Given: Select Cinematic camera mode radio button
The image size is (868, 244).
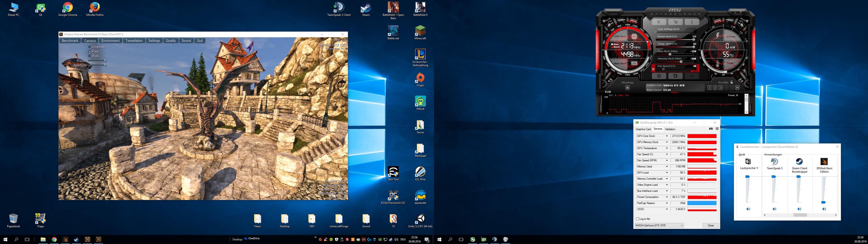Looking at the screenshot, I should 90,47.
